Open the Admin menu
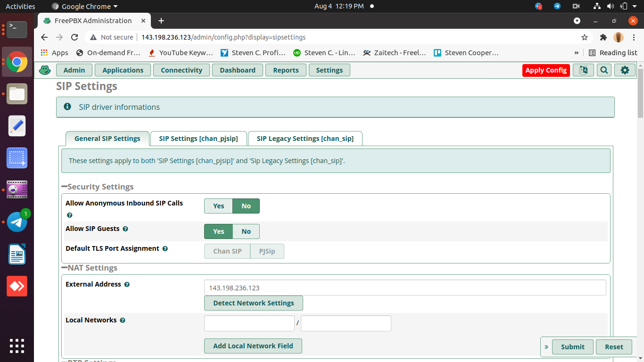The height and width of the screenshot is (362, 644). 74,70
